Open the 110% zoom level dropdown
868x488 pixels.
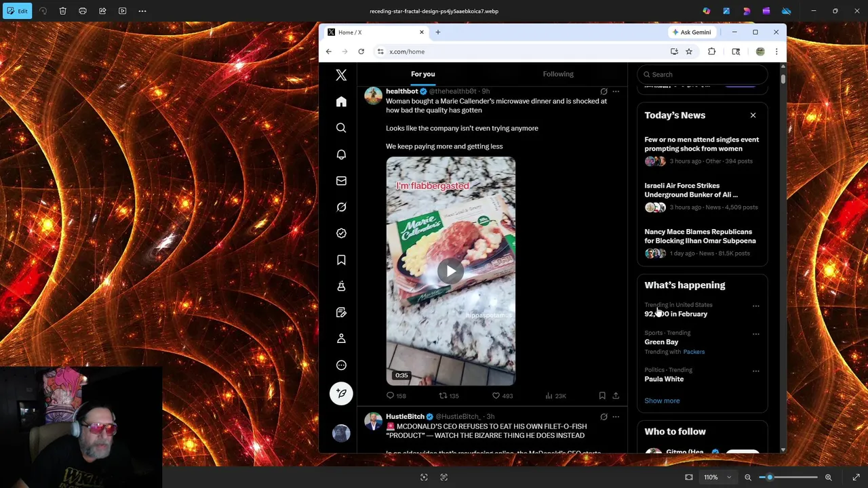tap(717, 477)
